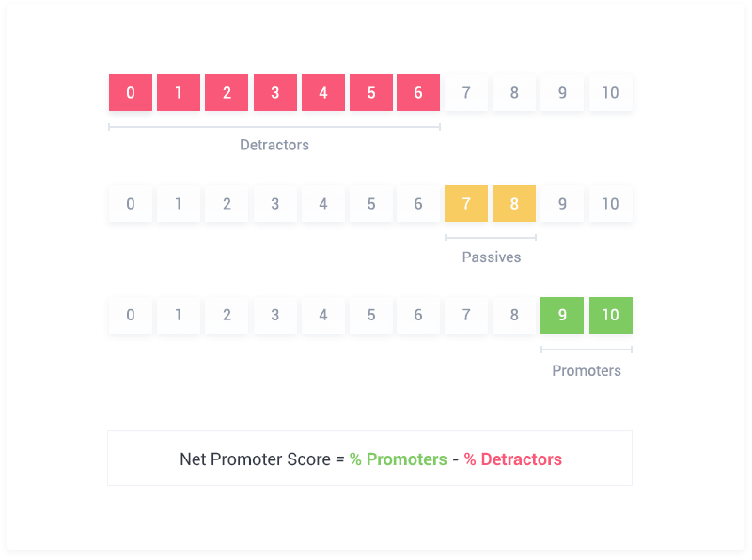
Task: Select the gray 10 box in the top row
Action: click(x=610, y=92)
